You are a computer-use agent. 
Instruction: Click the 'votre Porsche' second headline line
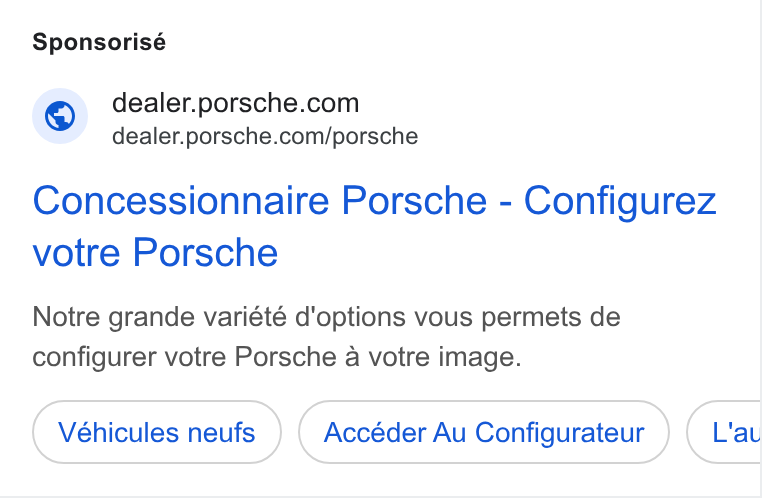coord(156,252)
